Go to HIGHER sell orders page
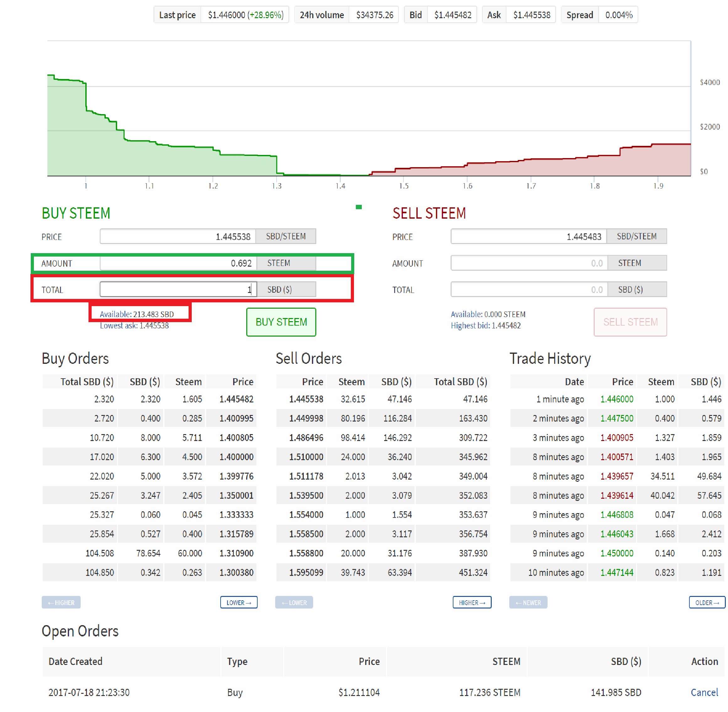Image resolution: width=728 pixels, height=712 pixels. (472, 603)
